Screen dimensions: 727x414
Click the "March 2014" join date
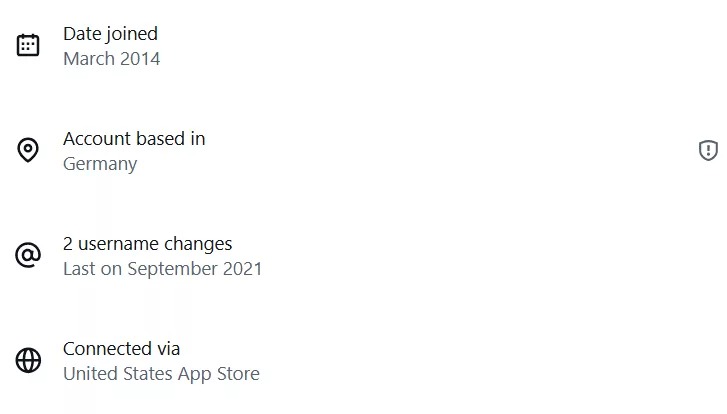(x=111, y=58)
